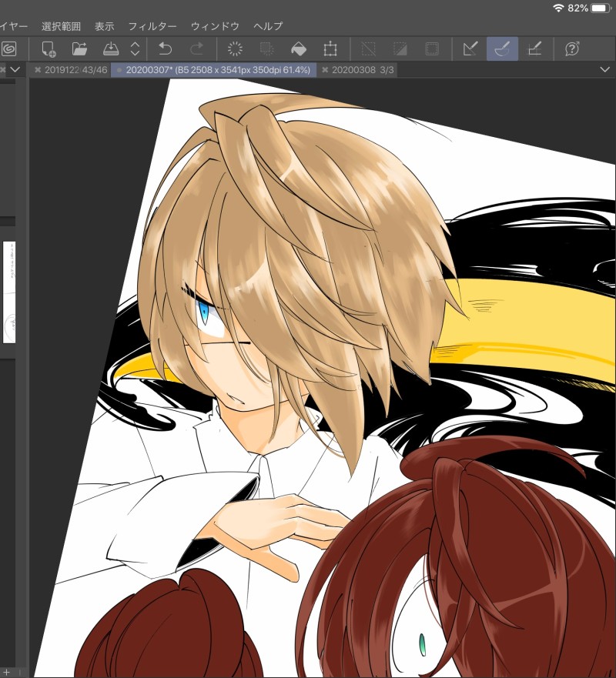Toggle Snap to Grid
The height and width of the screenshot is (678, 616).
pos(534,48)
